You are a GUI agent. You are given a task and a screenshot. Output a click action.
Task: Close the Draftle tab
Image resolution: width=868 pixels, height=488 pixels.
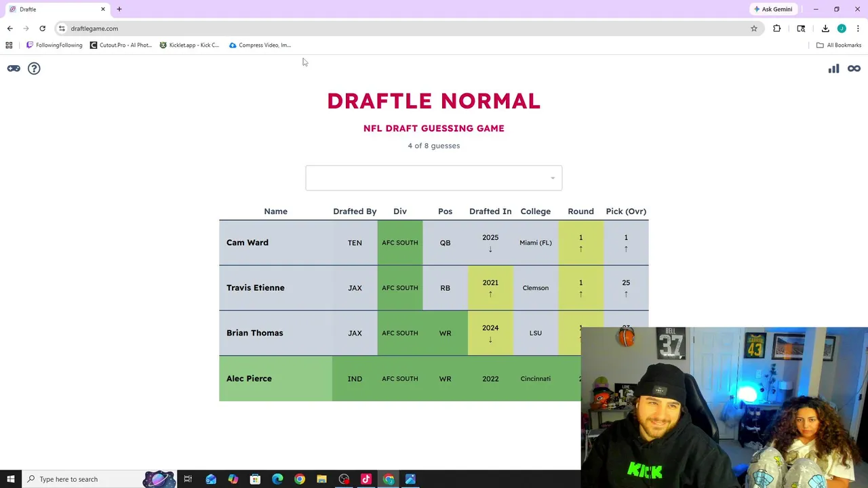pyautogui.click(x=103, y=9)
